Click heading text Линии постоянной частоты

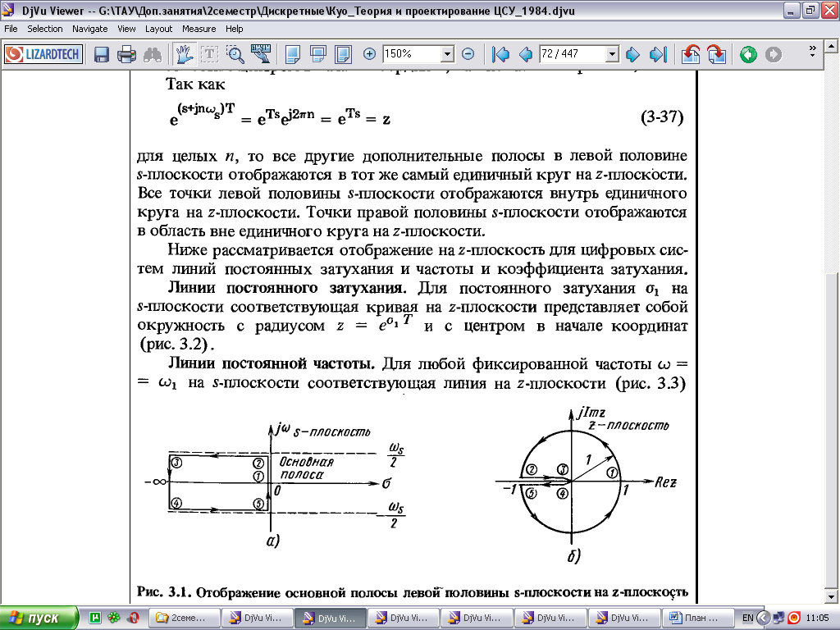pos(271,363)
